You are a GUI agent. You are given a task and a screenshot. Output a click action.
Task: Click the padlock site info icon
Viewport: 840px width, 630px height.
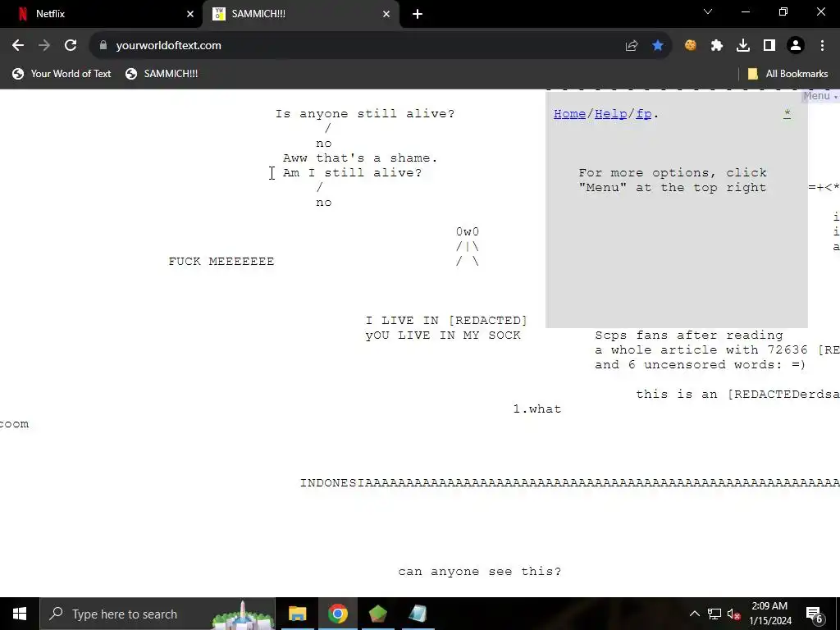pos(103,46)
